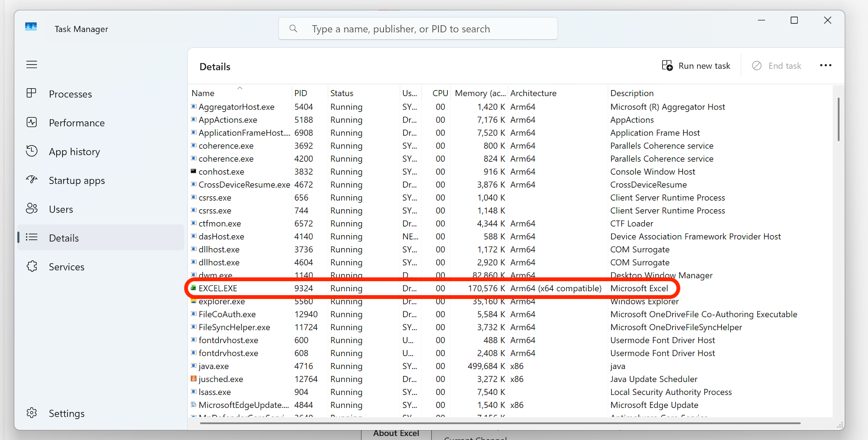Select the dasHost.exe process
868x440 pixels.
tap(511, 236)
